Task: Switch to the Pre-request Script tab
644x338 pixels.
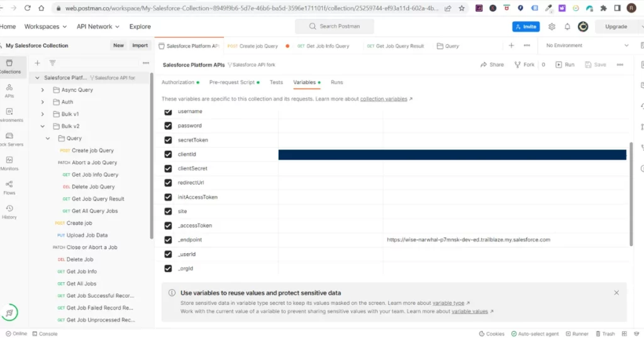Action: (234, 82)
